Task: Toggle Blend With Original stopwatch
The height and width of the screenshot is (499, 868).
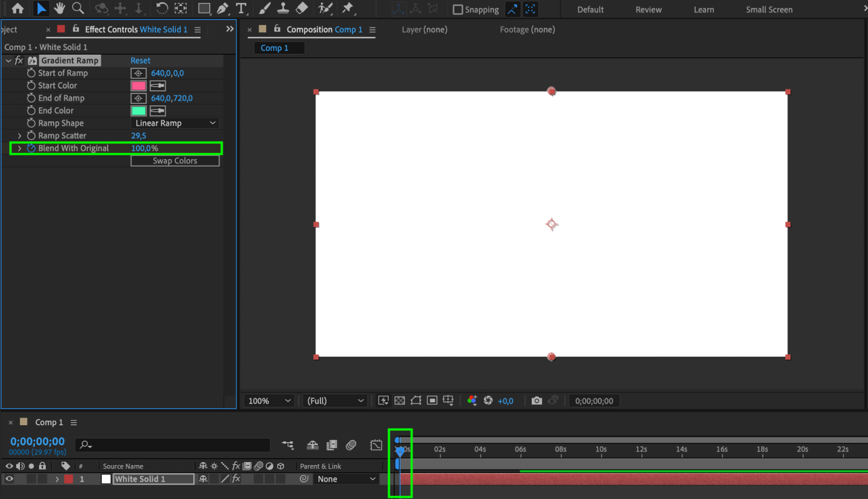Action: (x=31, y=148)
